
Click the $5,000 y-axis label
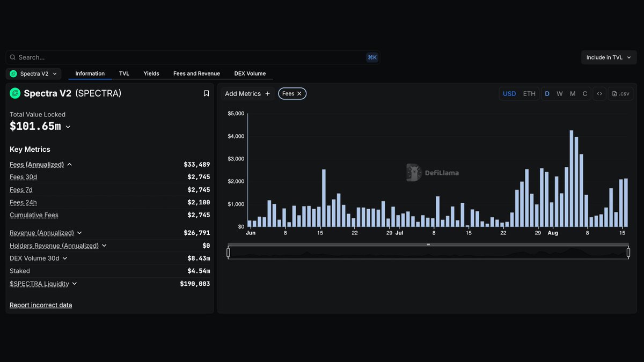[x=236, y=114]
